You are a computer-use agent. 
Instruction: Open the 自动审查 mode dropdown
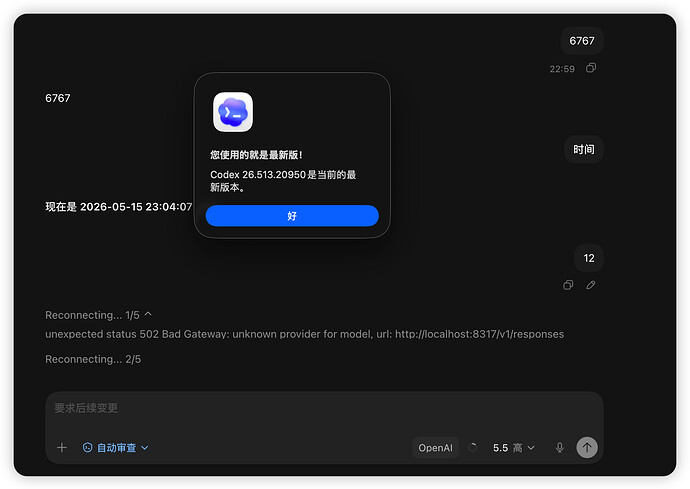tap(115, 448)
